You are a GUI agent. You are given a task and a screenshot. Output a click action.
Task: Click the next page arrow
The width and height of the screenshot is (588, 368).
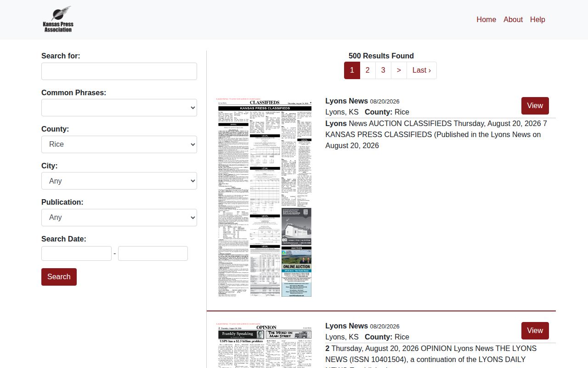(x=399, y=70)
